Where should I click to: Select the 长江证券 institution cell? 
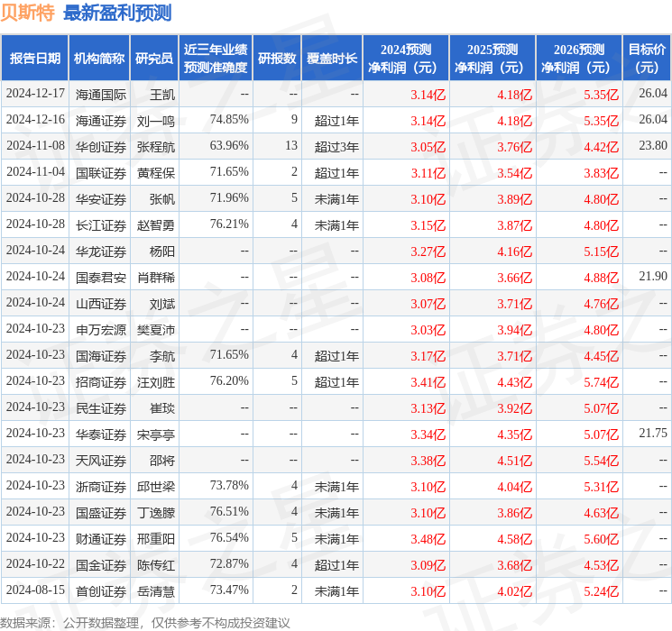pos(101,225)
